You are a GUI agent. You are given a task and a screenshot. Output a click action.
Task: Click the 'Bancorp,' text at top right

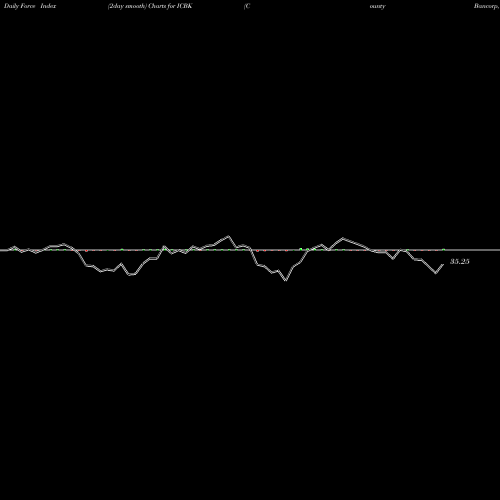486,6
